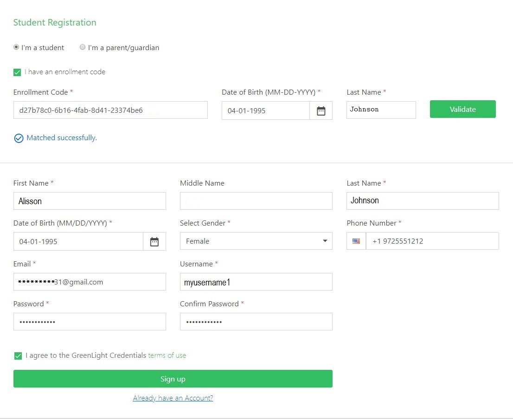This screenshot has width=513, height=420.
Task: Uncheck I have an enrollment code
Action: pos(17,72)
